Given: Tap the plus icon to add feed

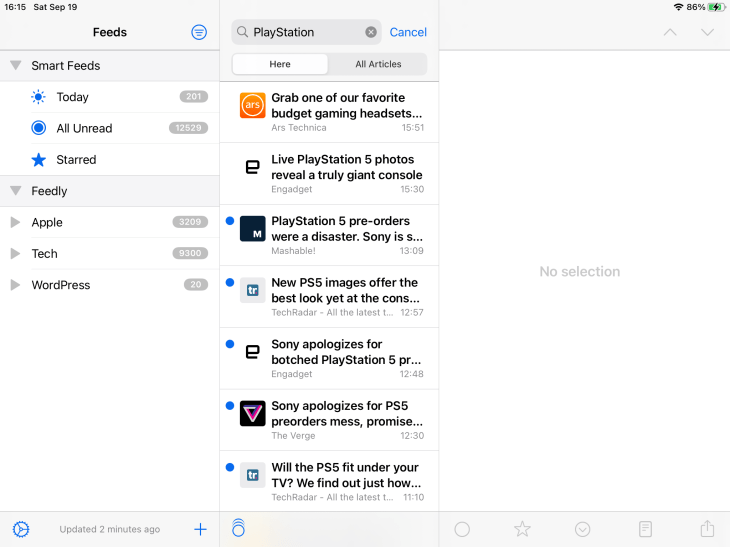Looking at the screenshot, I should [200, 529].
